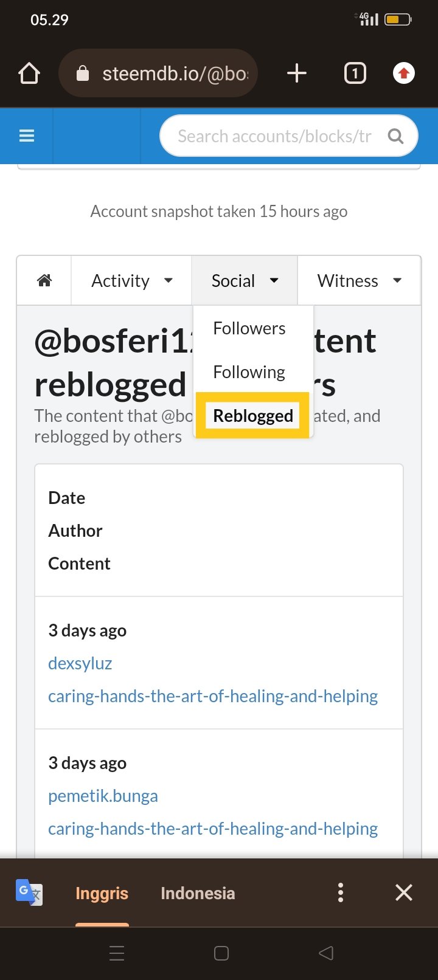This screenshot has width=438, height=980.
Task: Open a new tab with plus icon
Action: coord(296,74)
